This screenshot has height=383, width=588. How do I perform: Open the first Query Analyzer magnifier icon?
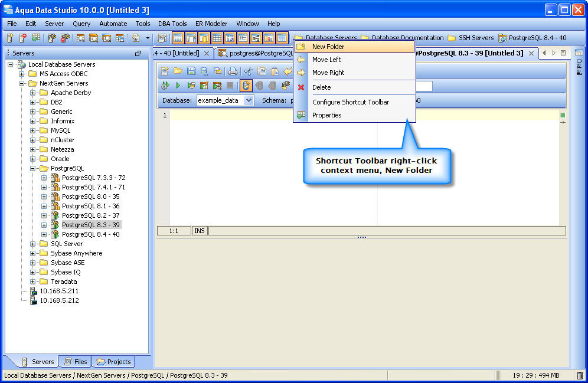point(81,38)
